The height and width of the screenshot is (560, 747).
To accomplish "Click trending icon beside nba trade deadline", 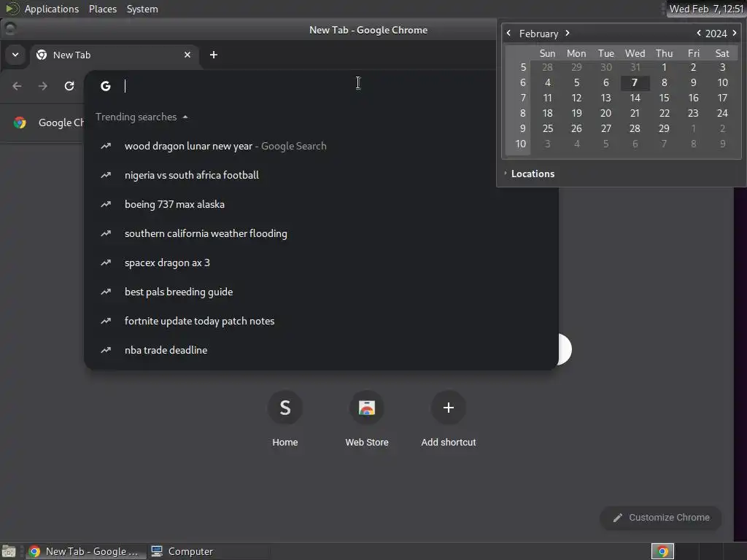I will pyautogui.click(x=106, y=350).
